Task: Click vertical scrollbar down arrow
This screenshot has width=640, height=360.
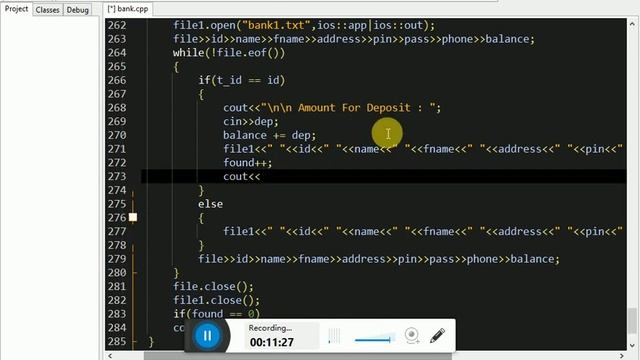Action: [632, 345]
